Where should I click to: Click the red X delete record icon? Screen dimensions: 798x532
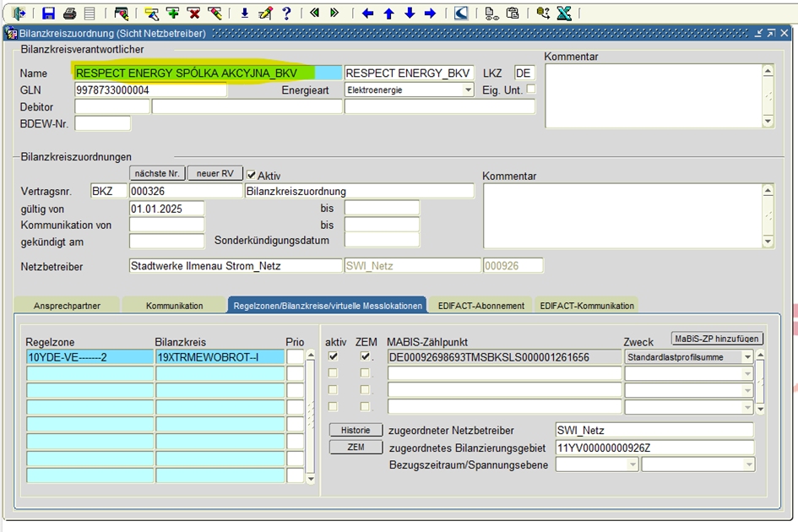193,13
